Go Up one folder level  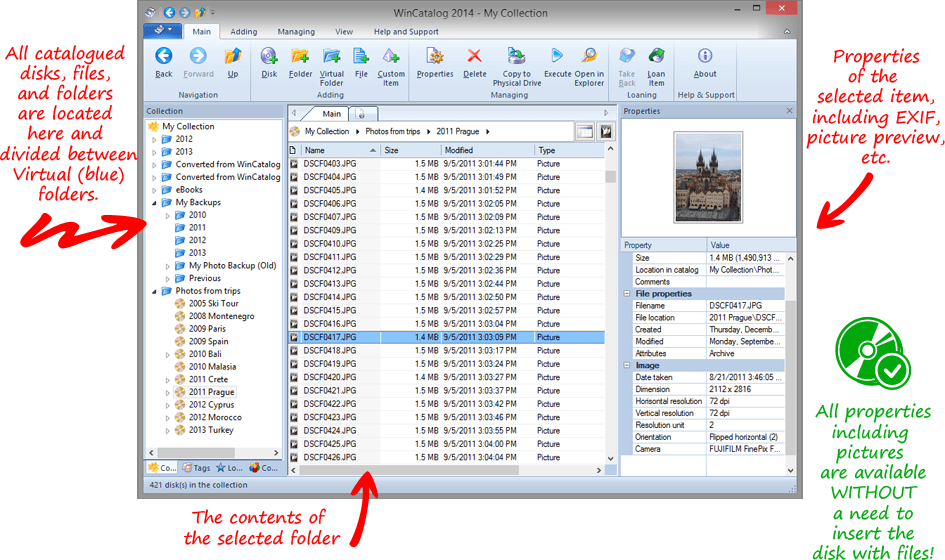coord(233,62)
